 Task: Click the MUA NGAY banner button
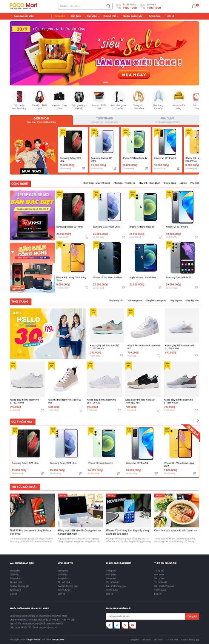[x=134, y=75]
